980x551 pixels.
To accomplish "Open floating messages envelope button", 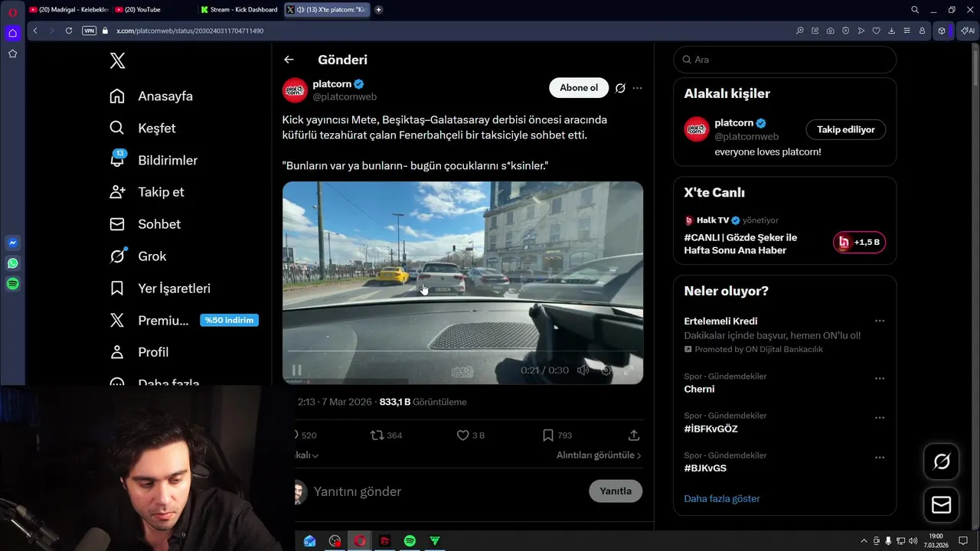I will (942, 505).
